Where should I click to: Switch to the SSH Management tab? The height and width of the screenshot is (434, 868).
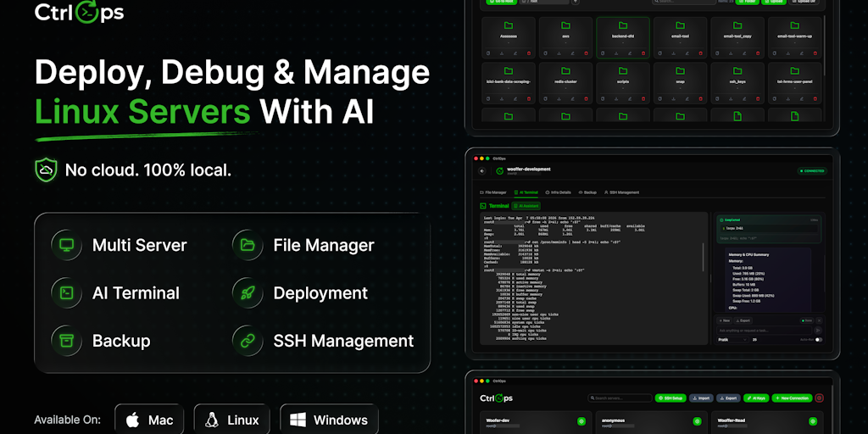pos(622,192)
